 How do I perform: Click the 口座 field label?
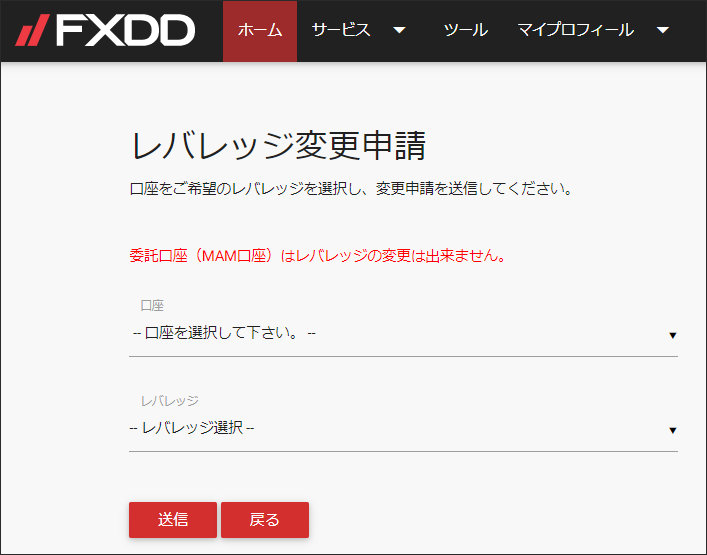pyautogui.click(x=152, y=306)
